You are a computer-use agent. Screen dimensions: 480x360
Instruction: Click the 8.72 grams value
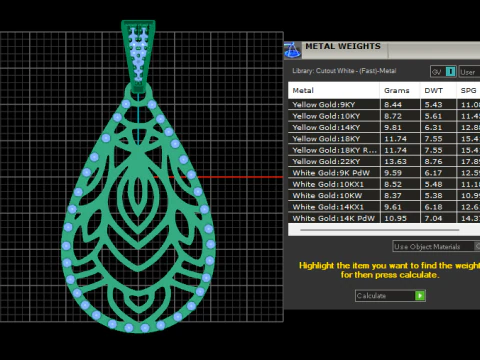point(393,116)
